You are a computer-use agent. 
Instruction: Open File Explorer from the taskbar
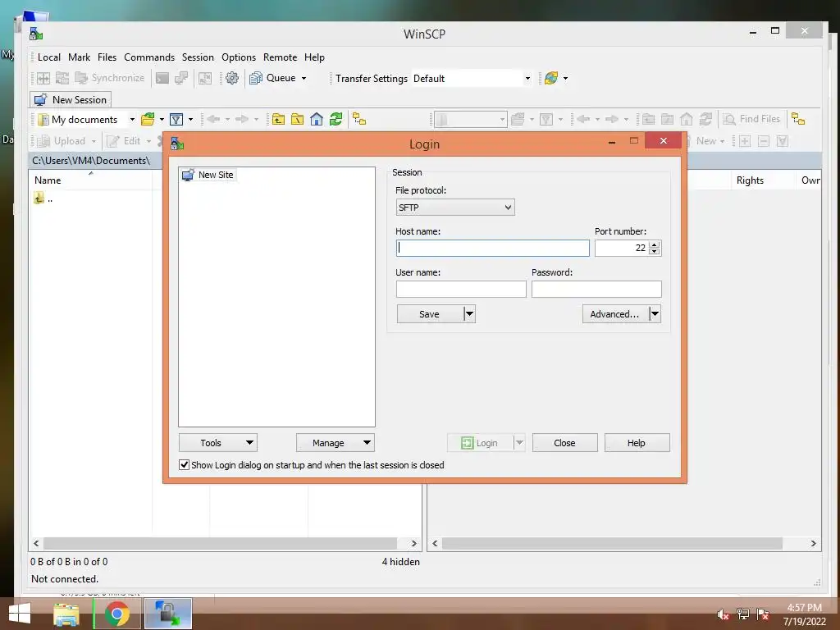66,614
